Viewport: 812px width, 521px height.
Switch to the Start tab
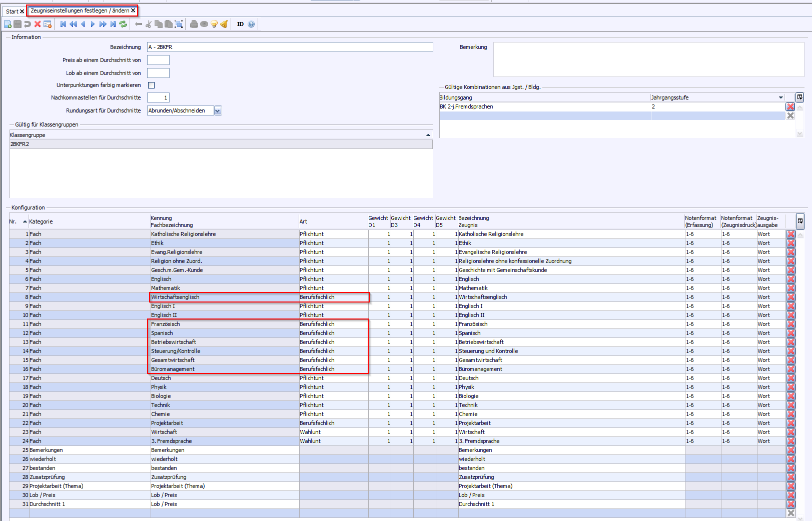coord(12,11)
